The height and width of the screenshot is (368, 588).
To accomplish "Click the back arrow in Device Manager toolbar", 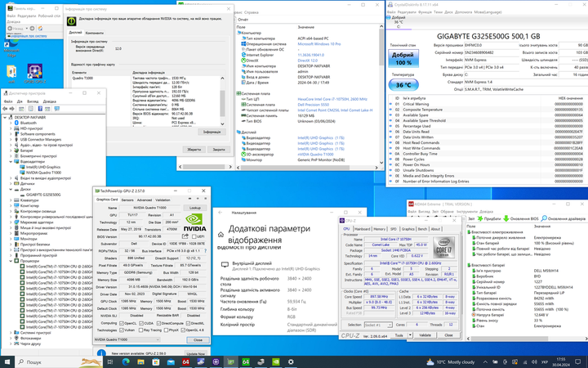I will point(5,109).
